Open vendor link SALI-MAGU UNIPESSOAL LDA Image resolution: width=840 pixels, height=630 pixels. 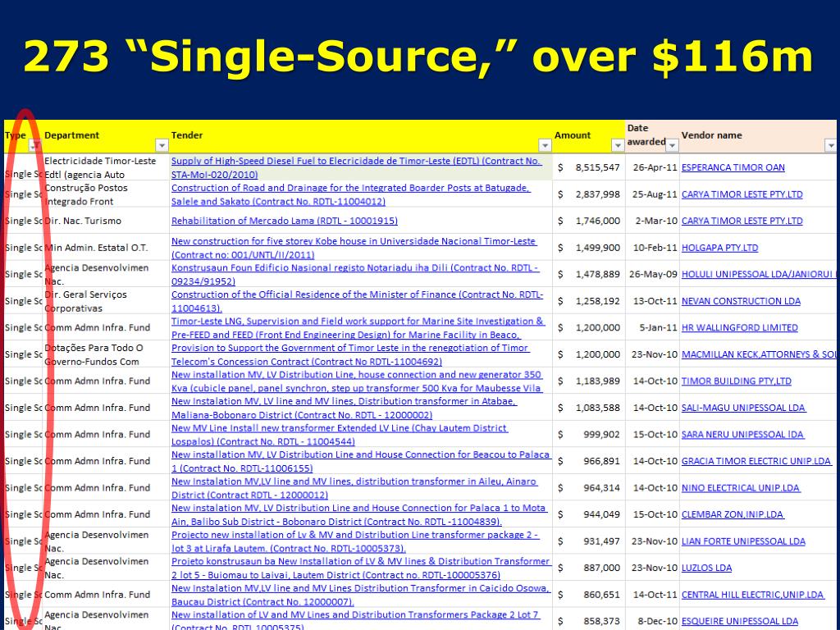[x=743, y=408]
